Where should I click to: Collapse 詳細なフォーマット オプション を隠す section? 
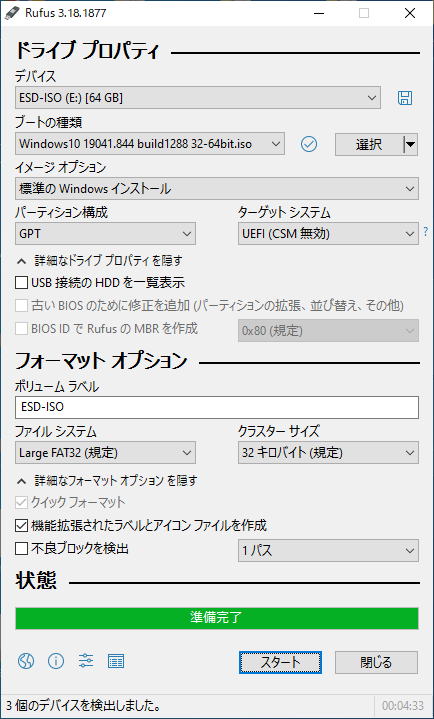point(107,481)
